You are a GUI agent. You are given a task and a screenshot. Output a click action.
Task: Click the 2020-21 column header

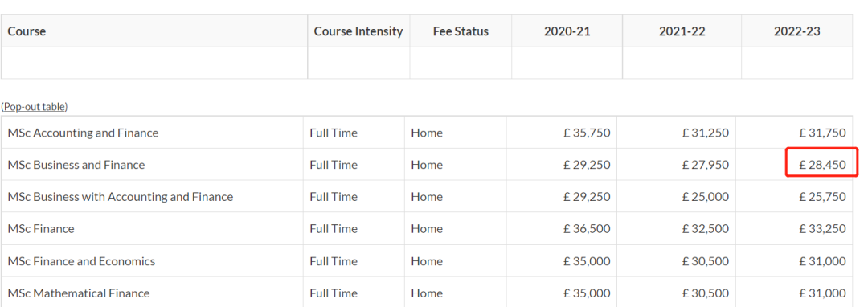pos(567,31)
